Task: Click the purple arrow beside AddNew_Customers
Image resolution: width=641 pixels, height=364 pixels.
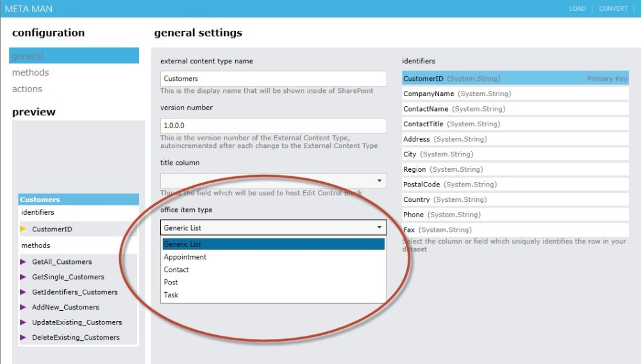Action: tap(23, 307)
